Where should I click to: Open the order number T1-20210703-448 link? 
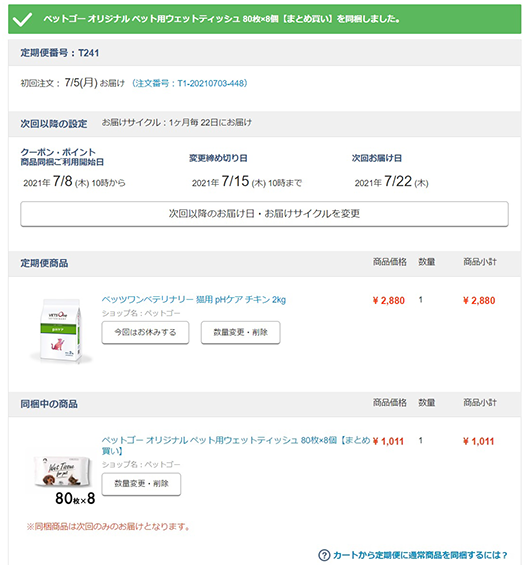tap(190, 84)
